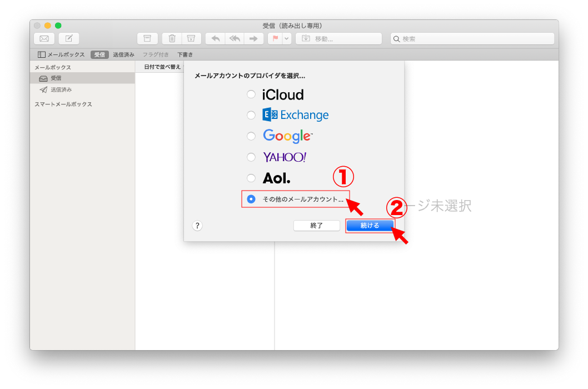Choose the その他のメールアカウント radio option
The width and height of the screenshot is (588, 389).
point(251,199)
